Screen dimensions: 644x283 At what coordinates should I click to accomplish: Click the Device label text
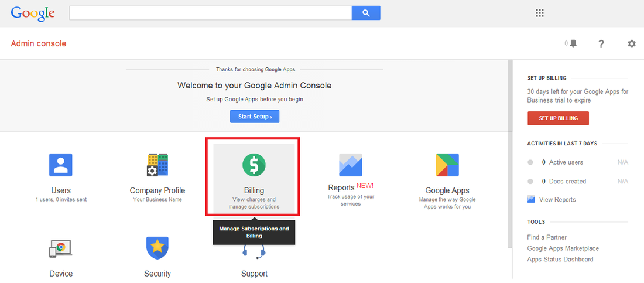click(x=61, y=274)
